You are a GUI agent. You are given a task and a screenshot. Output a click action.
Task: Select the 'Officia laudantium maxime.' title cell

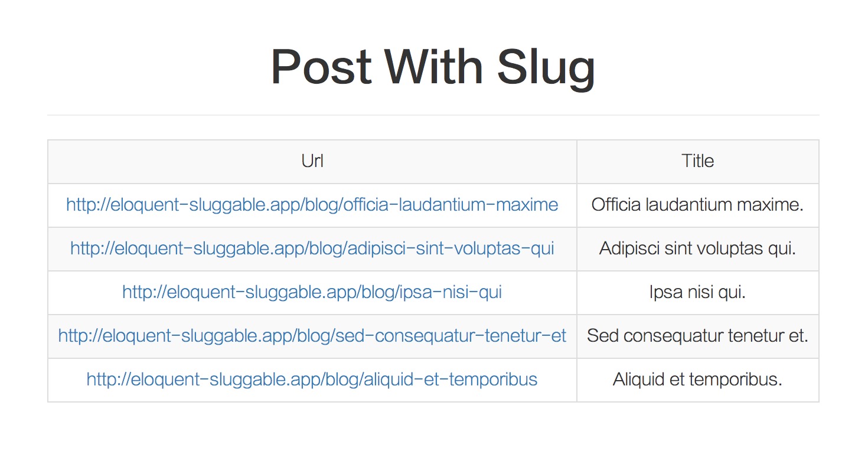697,205
